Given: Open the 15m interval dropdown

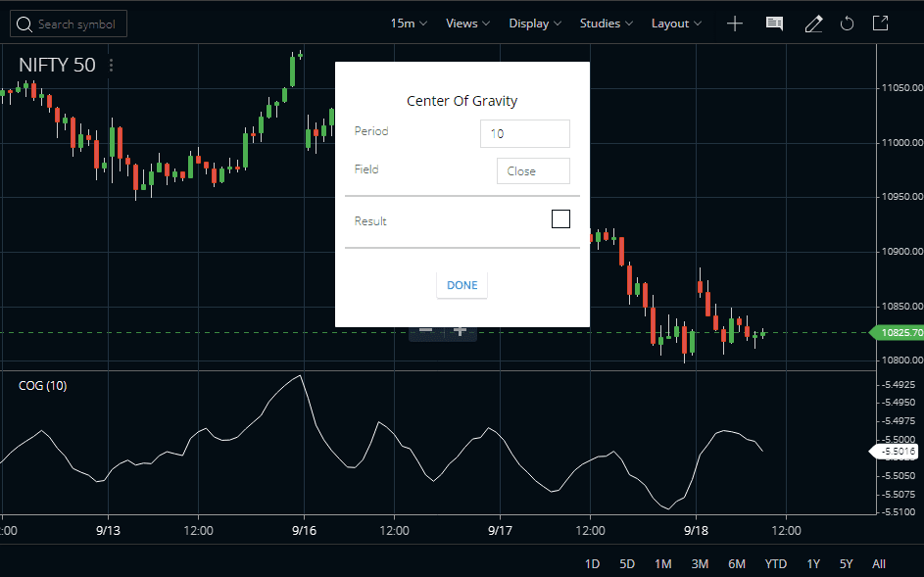Looking at the screenshot, I should coord(409,24).
